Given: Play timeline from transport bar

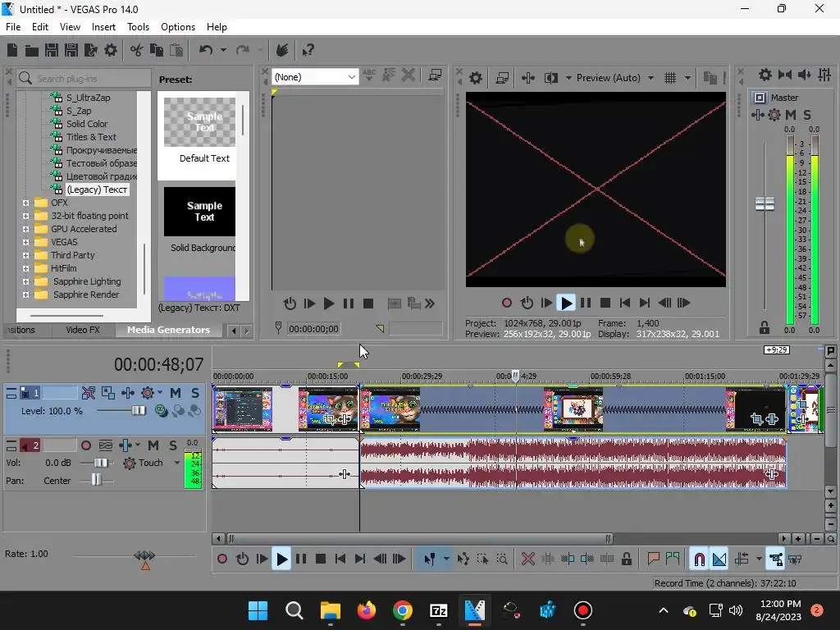Looking at the screenshot, I should (281, 559).
